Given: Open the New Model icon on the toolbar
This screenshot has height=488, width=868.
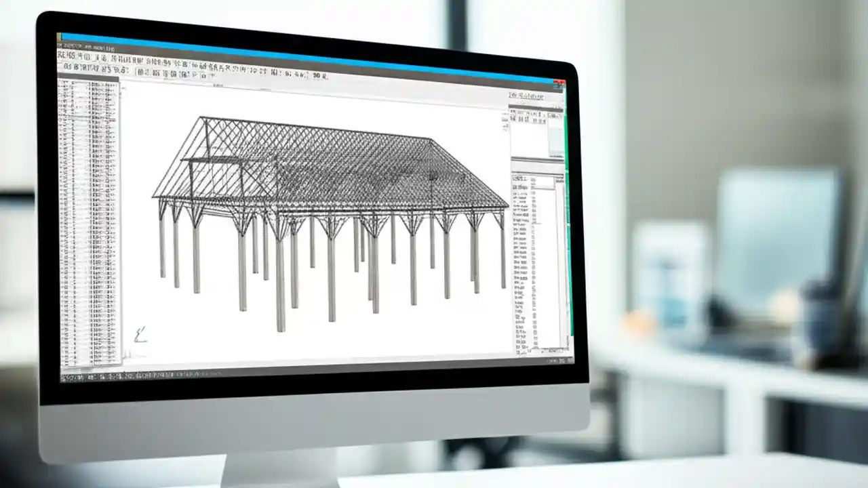Looking at the screenshot, I should [x=66, y=67].
